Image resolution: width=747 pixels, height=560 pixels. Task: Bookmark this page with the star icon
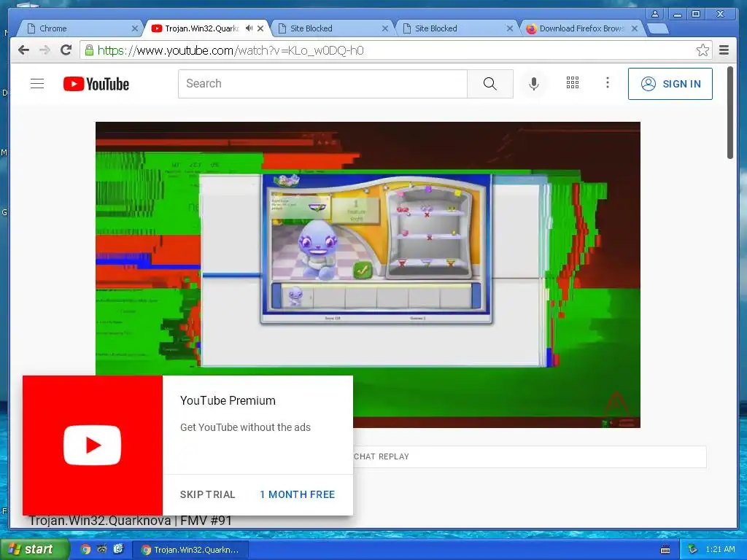pos(703,50)
